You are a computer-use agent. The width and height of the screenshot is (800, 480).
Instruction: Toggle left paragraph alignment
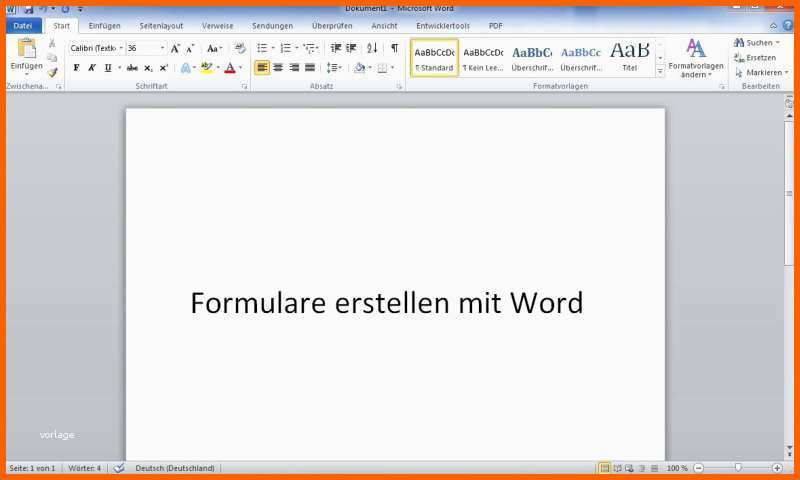click(x=262, y=67)
